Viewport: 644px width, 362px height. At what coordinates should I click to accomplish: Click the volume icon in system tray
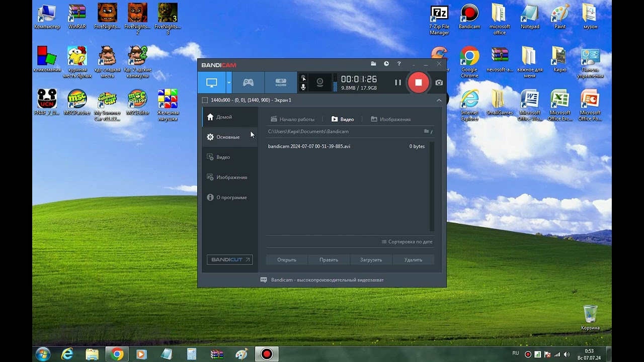[x=566, y=354]
